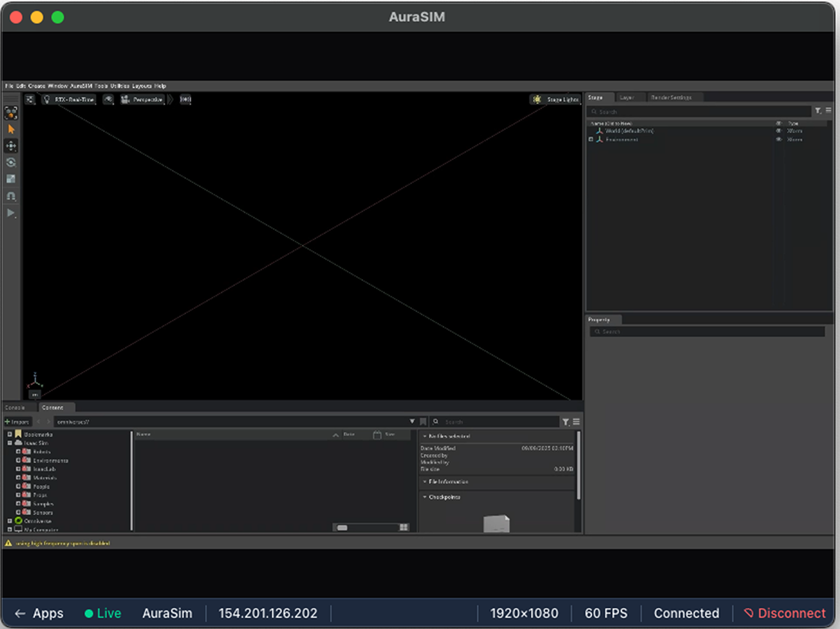Collapse the File Information section

tap(425, 482)
